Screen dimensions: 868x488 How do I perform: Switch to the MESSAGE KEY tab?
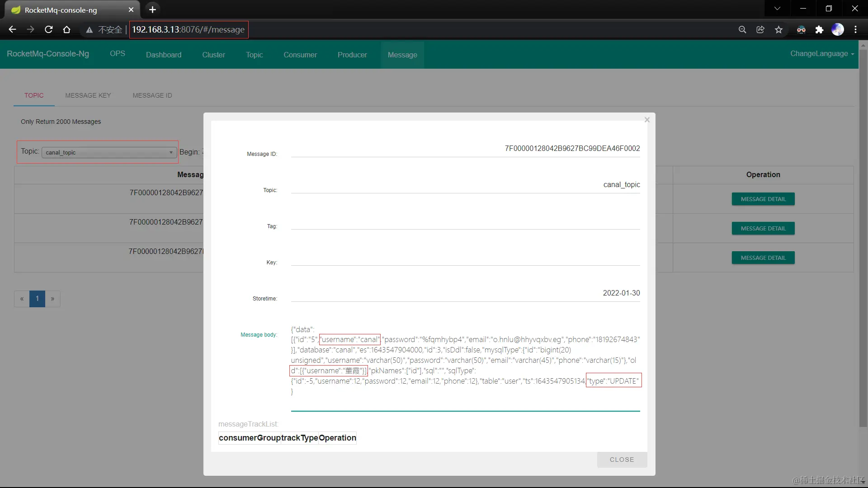88,95
